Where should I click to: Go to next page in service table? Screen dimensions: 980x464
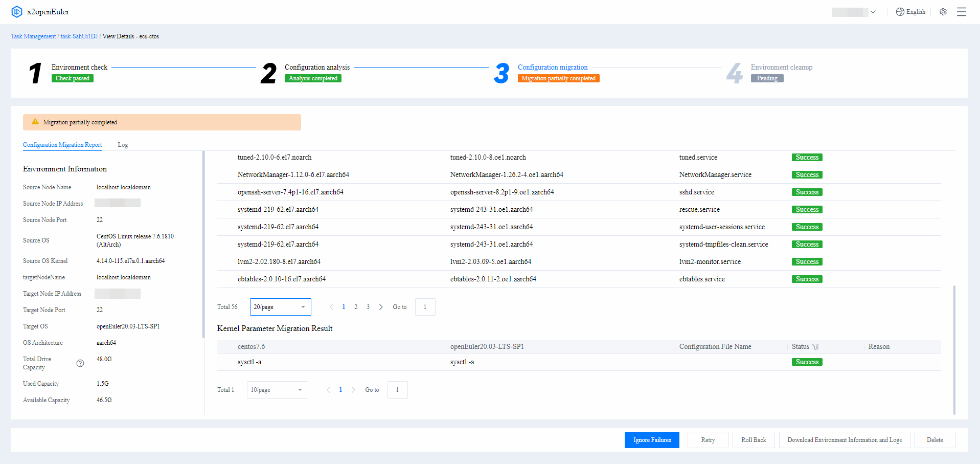(381, 307)
